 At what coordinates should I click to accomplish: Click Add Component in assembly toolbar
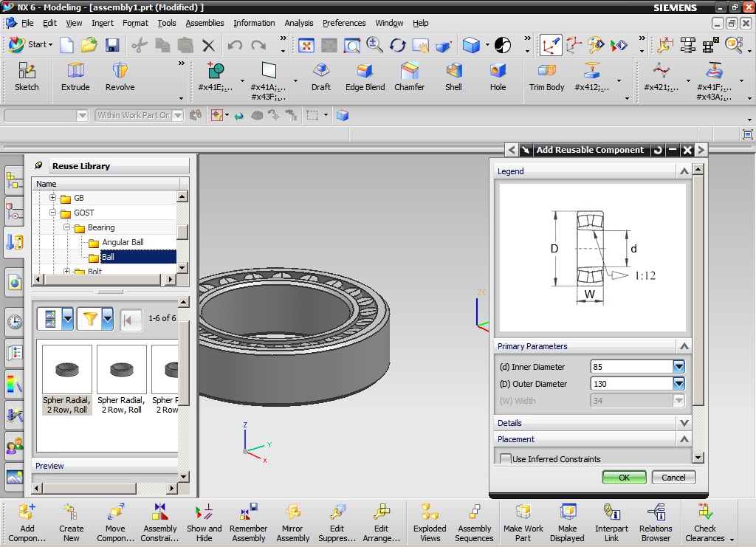pos(27,523)
